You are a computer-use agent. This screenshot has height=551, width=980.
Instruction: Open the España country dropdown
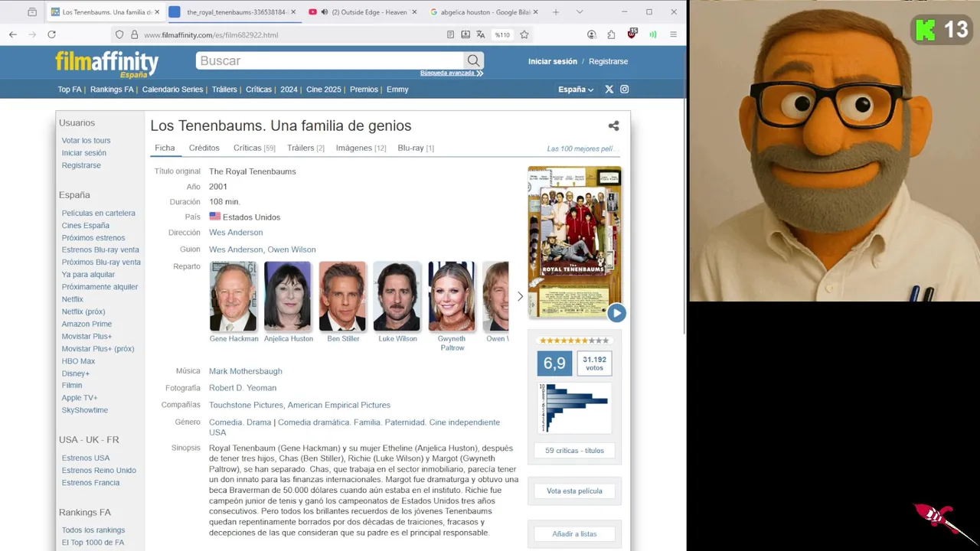[576, 90]
